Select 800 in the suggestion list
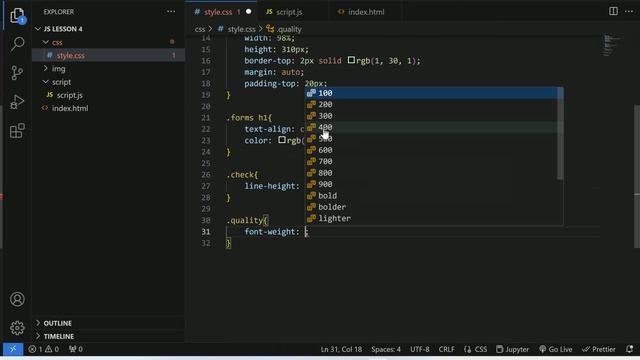This screenshot has width=640, height=360. tap(431, 173)
